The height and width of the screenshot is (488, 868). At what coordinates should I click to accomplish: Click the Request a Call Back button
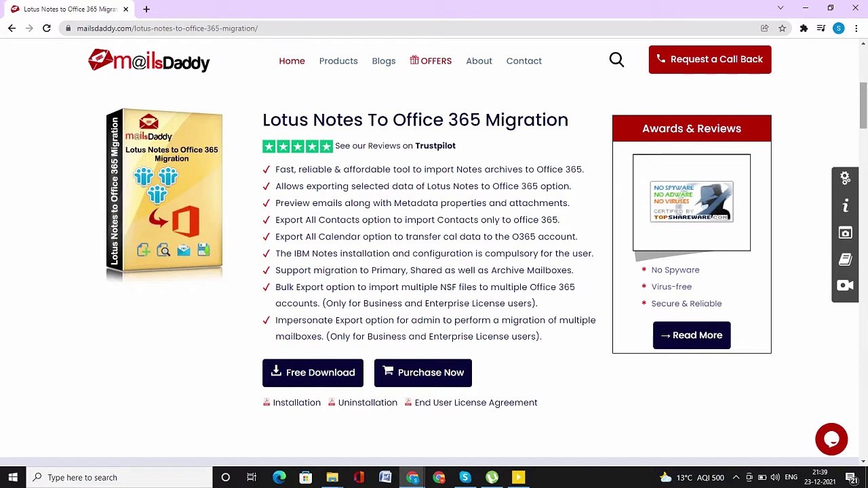[710, 60]
